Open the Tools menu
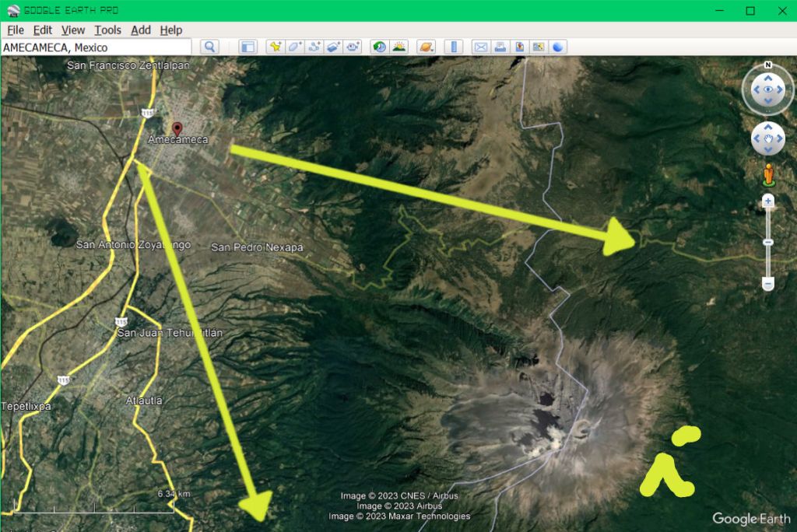 coord(107,30)
